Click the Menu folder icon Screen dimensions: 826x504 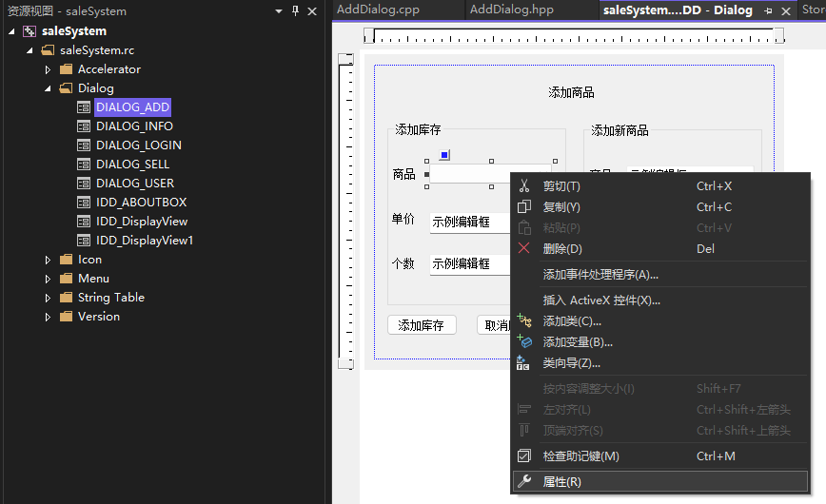pyautogui.click(x=66, y=279)
